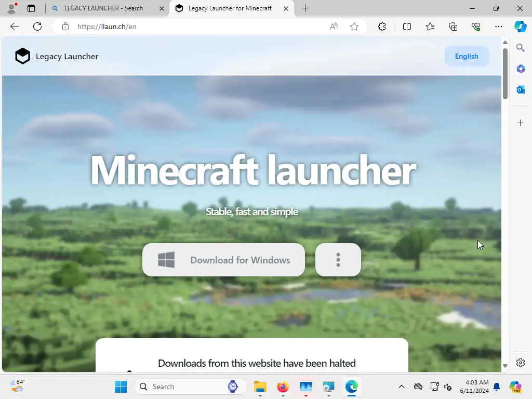Open sidebar settings gear
The image size is (532, 399).
pos(521,363)
